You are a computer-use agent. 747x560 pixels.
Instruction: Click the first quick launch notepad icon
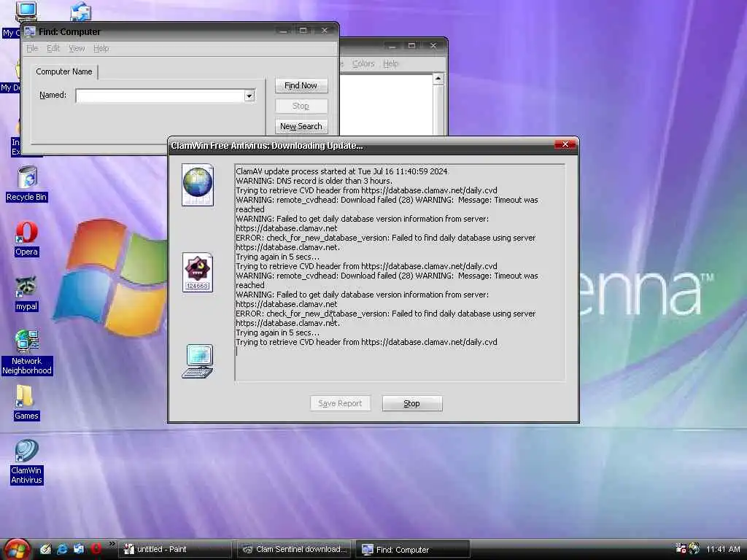[46, 549]
